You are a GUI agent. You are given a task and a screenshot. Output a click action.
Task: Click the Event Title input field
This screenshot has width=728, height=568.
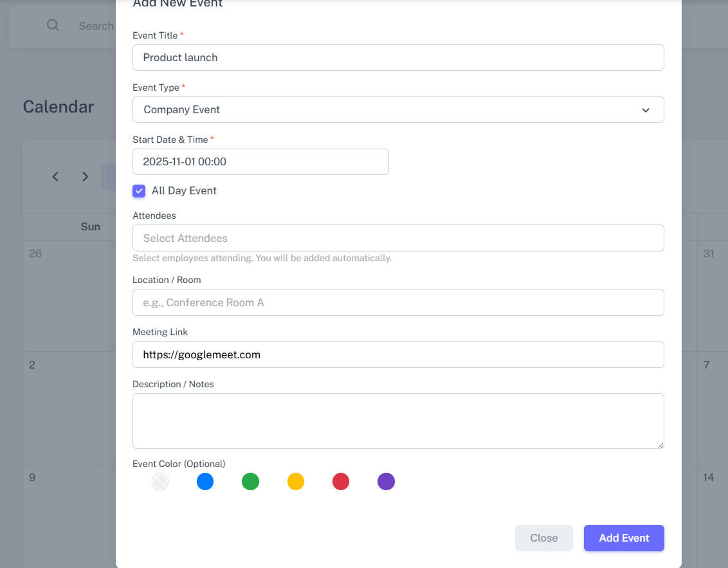(397, 58)
